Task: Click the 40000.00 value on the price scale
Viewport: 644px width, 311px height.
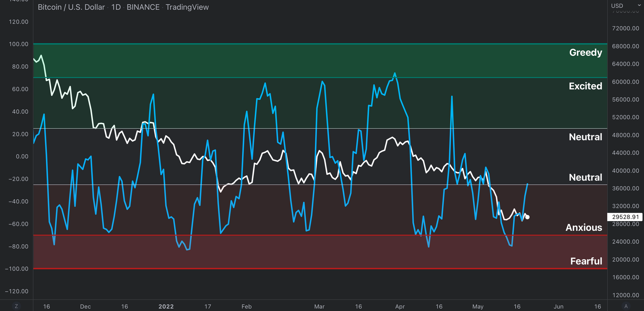Action: 626,171
